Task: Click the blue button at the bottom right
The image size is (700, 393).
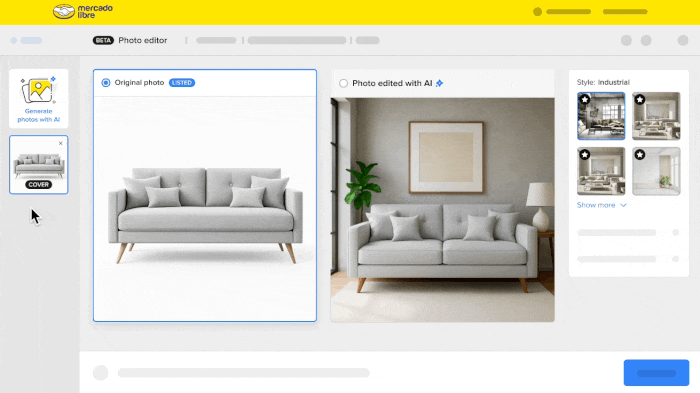Action: point(656,372)
